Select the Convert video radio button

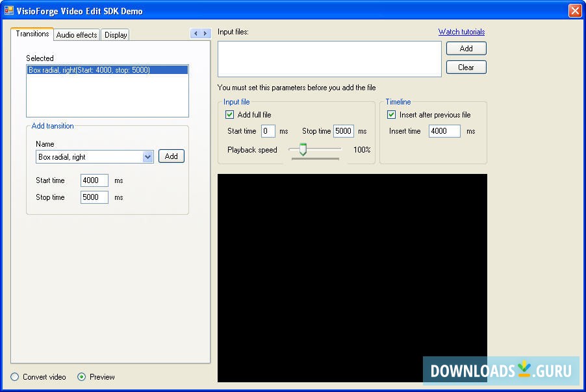15,377
